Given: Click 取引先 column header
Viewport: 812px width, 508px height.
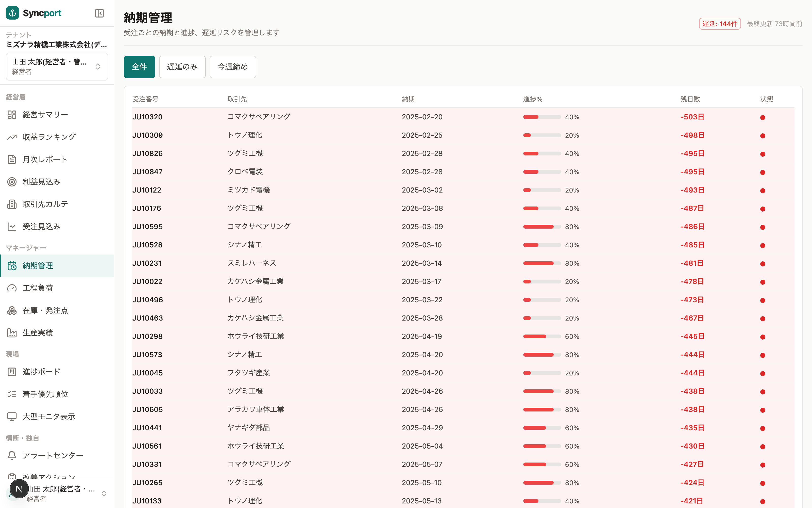Looking at the screenshot, I should (237, 99).
